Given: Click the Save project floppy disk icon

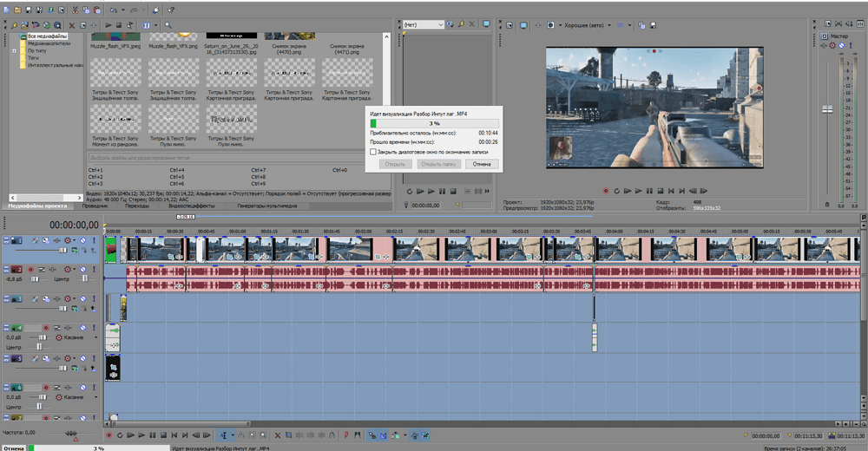Looking at the screenshot, I should 29,10.
